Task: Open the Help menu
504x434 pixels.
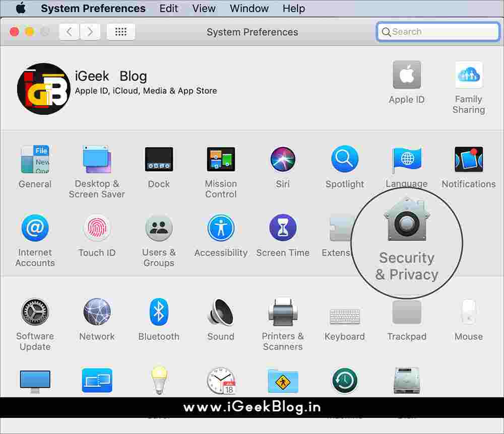Action: tap(294, 9)
